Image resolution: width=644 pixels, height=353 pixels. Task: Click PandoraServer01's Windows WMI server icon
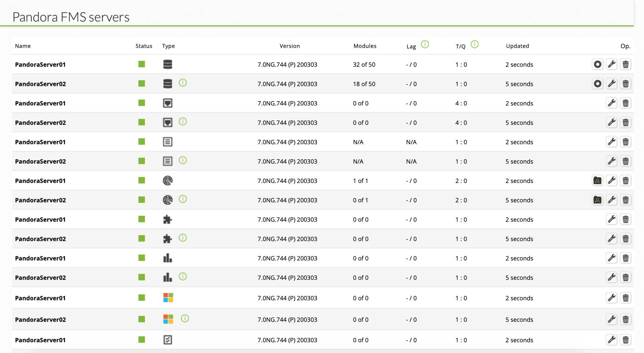click(x=168, y=298)
